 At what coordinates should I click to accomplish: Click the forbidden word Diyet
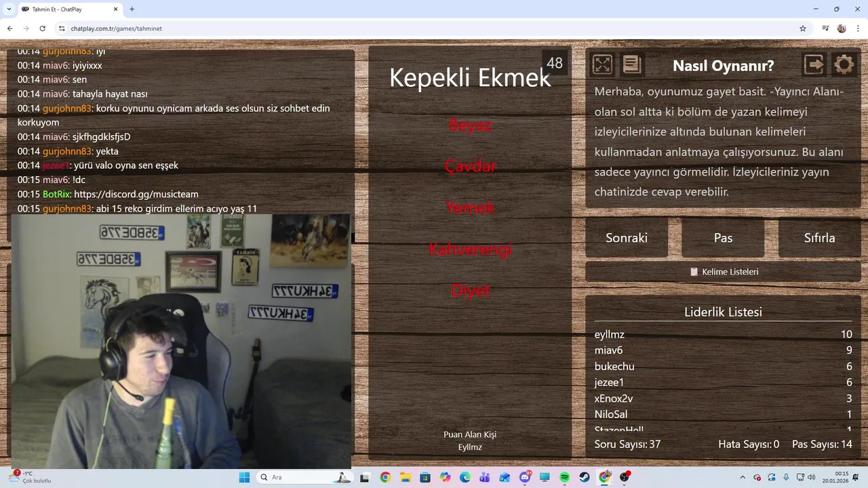[470, 290]
